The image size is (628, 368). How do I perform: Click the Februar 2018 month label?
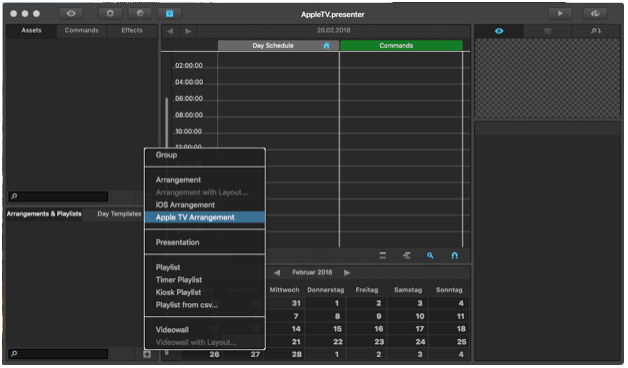pyautogui.click(x=312, y=272)
